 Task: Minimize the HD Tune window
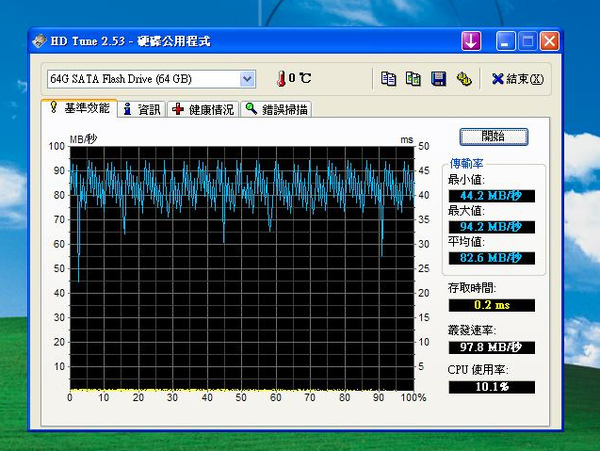point(505,41)
